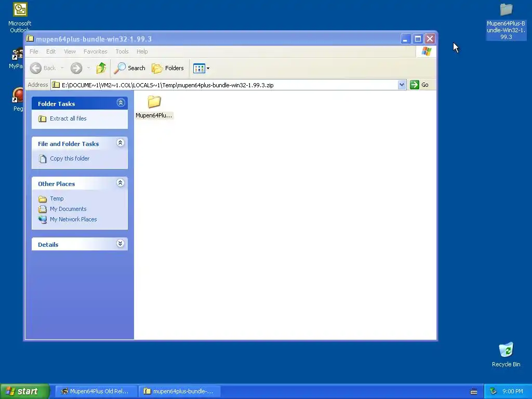Click the Temp folder icon in sidebar
Image resolution: width=532 pixels, height=399 pixels.
click(x=43, y=199)
